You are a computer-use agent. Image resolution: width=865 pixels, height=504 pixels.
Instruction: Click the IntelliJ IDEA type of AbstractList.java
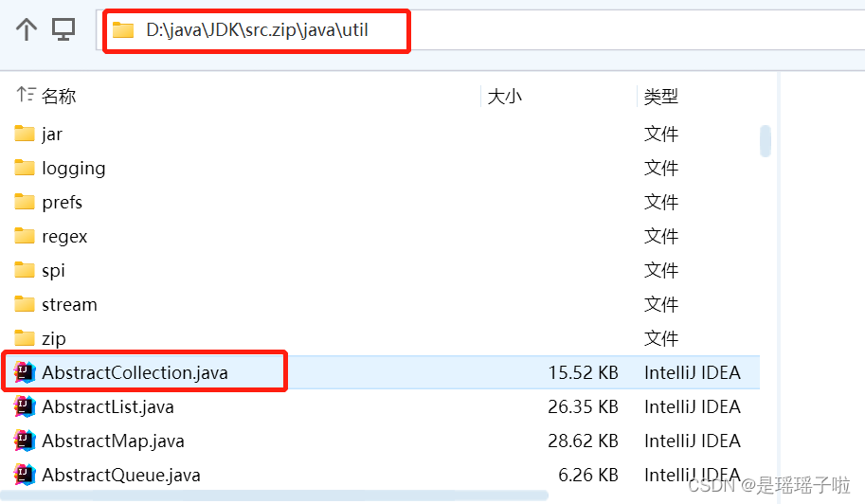click(x=693, y=407)
